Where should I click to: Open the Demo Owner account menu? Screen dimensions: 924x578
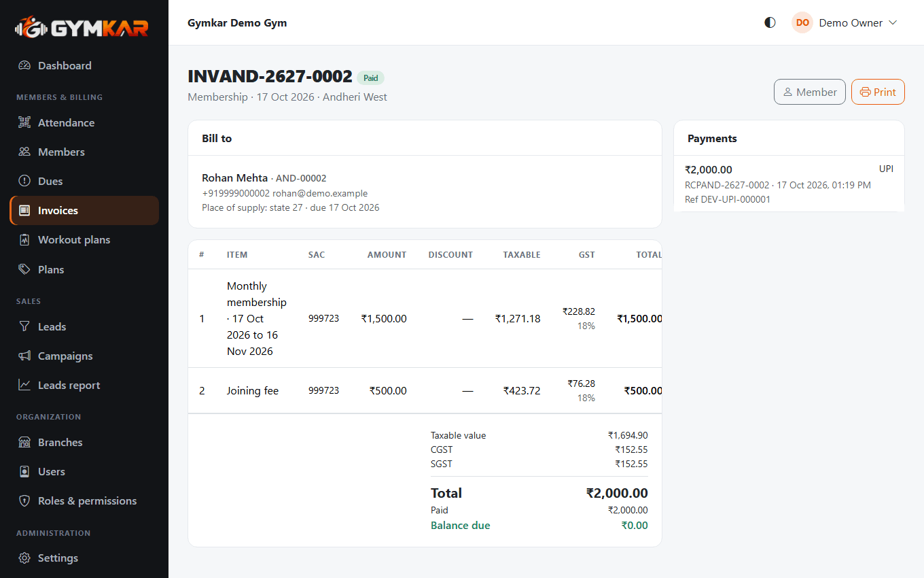click(x=845, y=22)
